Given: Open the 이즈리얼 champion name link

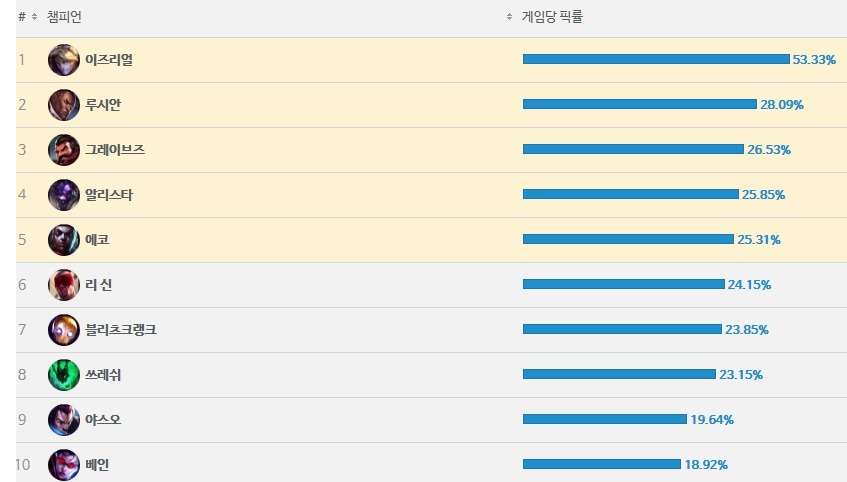Looking at the screenshot, I should point(109,59).
